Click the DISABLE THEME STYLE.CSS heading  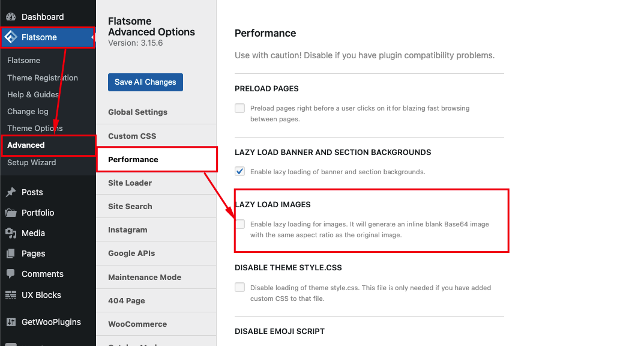pos(288,267)
